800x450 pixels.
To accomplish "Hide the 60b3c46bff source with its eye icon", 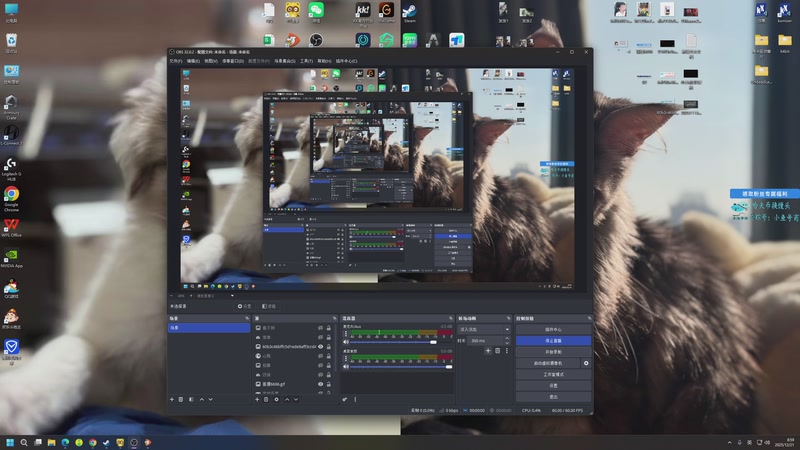I will (320, 346).
